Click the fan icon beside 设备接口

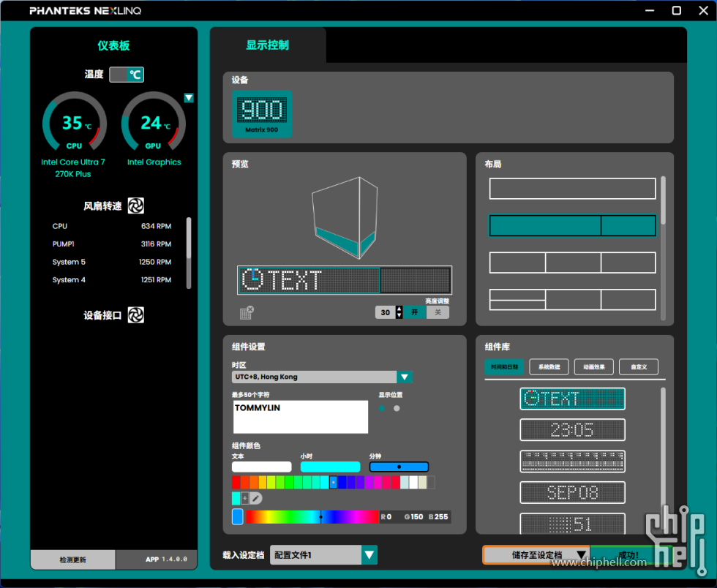coord(136,315)
